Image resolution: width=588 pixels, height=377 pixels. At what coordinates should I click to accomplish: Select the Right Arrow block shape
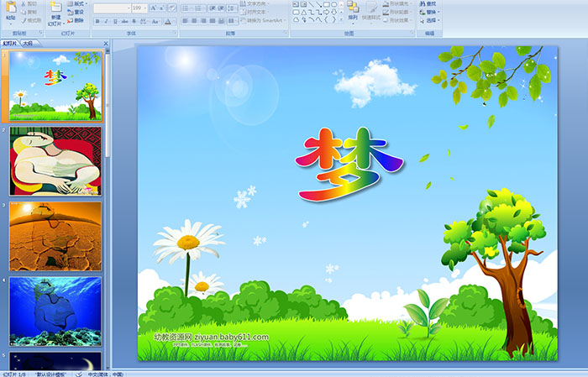(x=326, y=12)
